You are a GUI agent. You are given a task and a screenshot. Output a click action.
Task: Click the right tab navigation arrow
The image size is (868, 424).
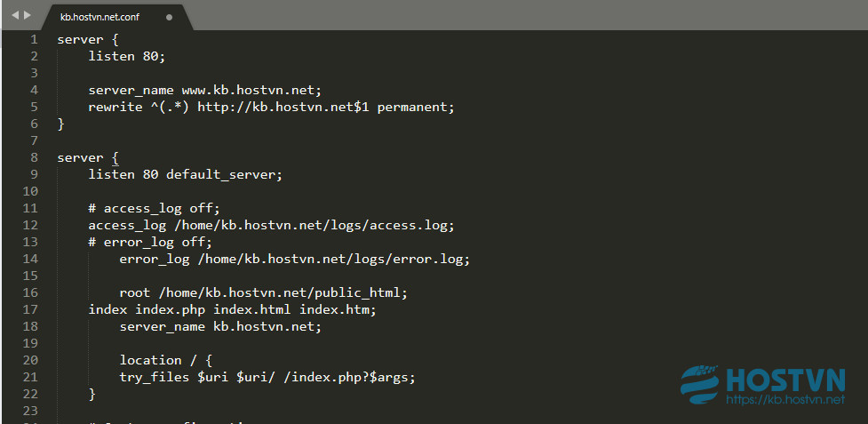coord(28,15)
